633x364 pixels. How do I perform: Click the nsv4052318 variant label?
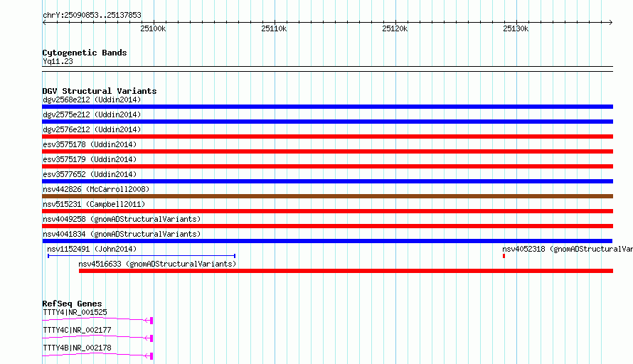pyautogui.click(x=567, y=249)
